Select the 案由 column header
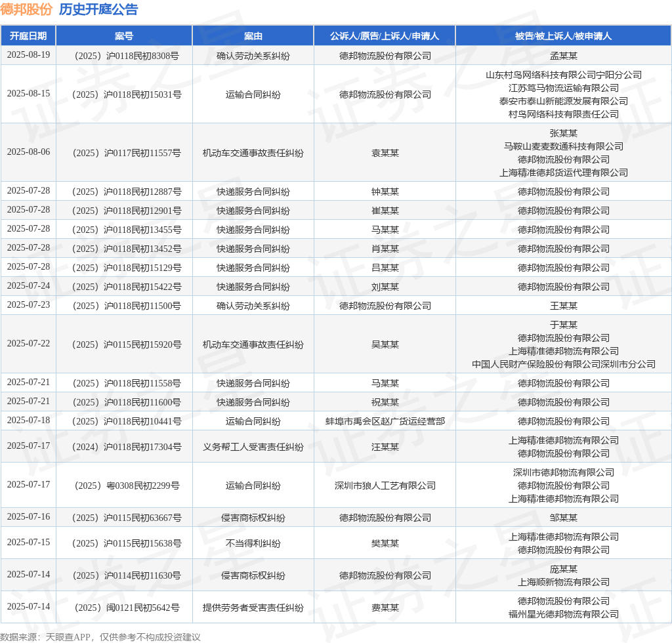 click(253, 36)
